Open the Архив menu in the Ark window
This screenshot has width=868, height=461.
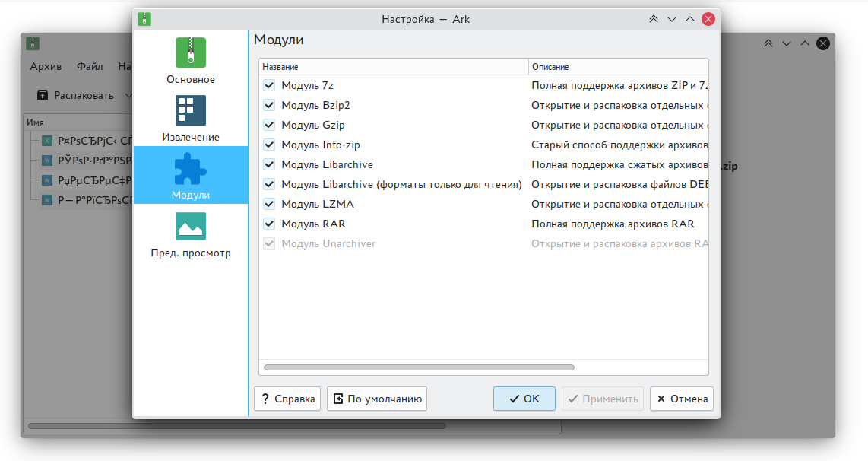click(x=46, y=66)
